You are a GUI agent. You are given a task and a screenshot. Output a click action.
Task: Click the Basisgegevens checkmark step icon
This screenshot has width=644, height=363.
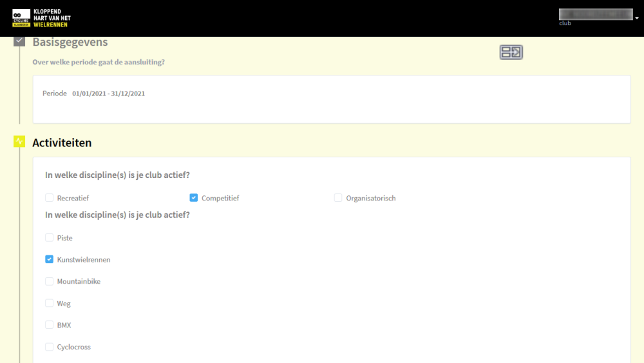pyautogui.click(x=19, y=42)
